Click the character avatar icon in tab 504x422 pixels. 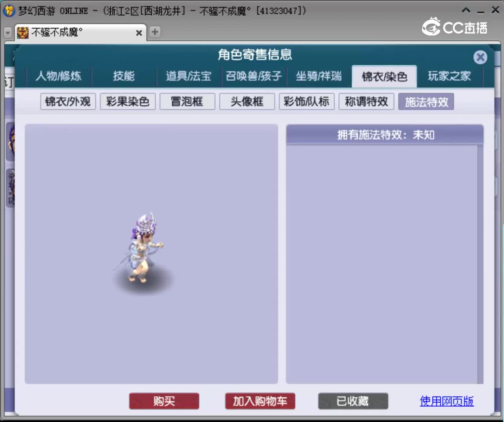click(23, 33)
